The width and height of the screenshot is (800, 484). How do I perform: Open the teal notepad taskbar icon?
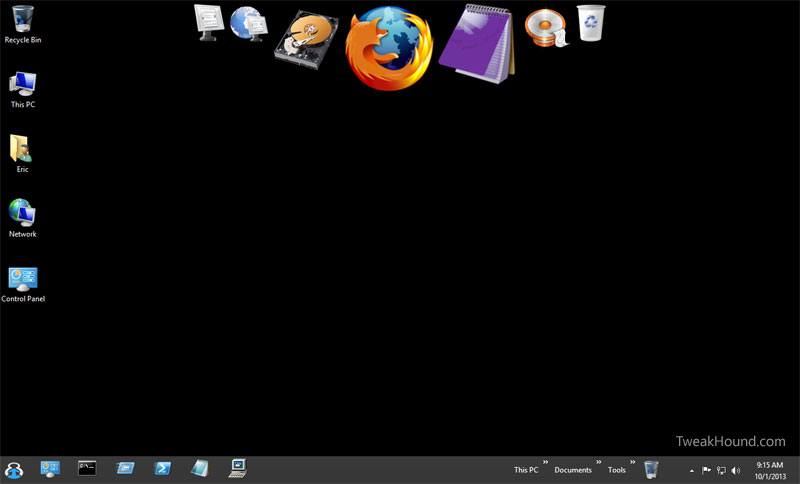(x=200, y=468)
